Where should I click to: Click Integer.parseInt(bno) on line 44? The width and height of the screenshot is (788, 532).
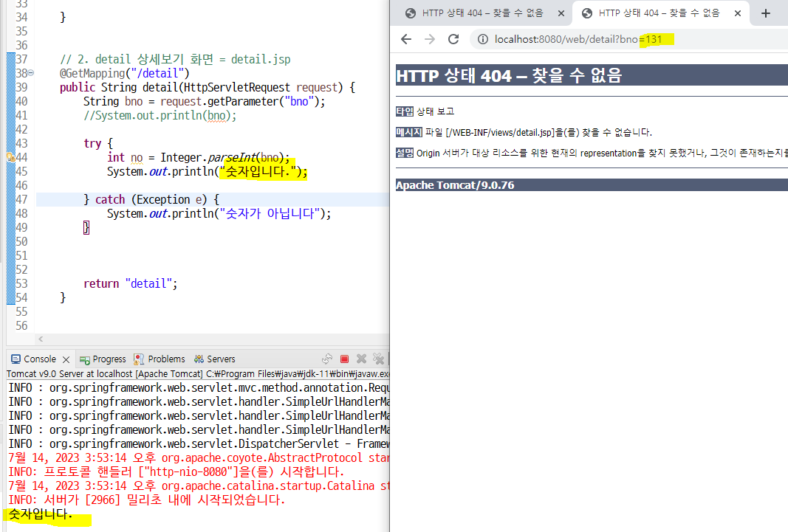222,158
